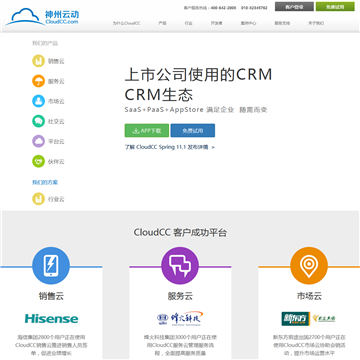Open the 平台云 cloud sidebar icon

38,141
